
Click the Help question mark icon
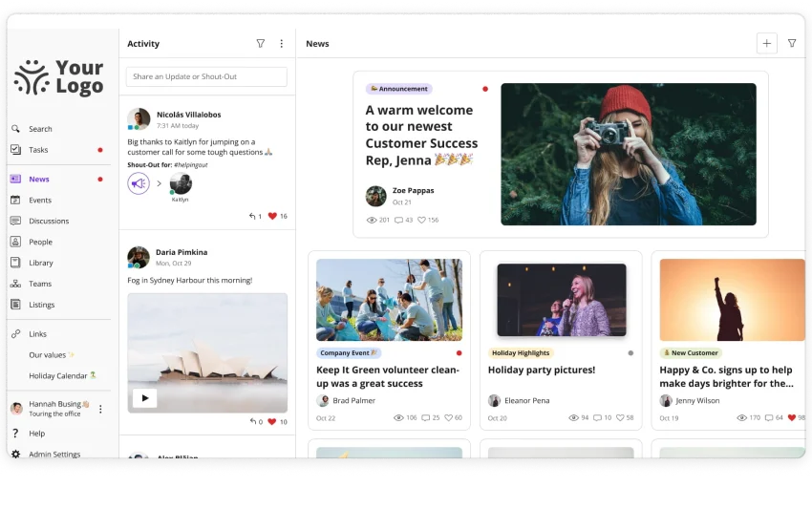[x=15, y=434]
